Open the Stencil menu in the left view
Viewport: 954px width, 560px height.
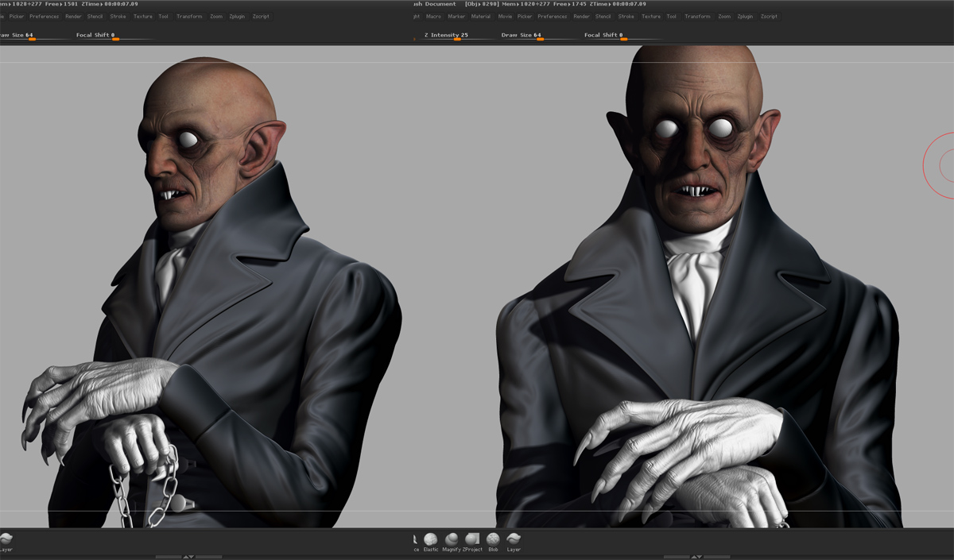(x=95, y=16)
